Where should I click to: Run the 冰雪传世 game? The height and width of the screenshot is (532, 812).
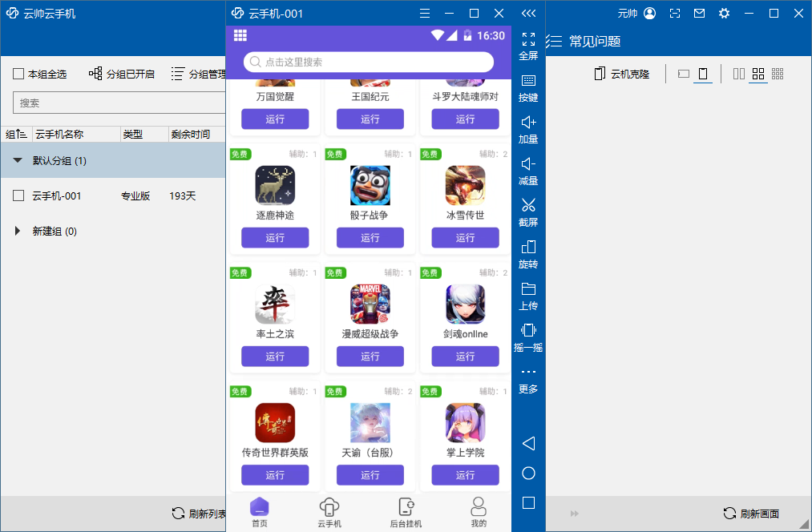click(465, 237)
